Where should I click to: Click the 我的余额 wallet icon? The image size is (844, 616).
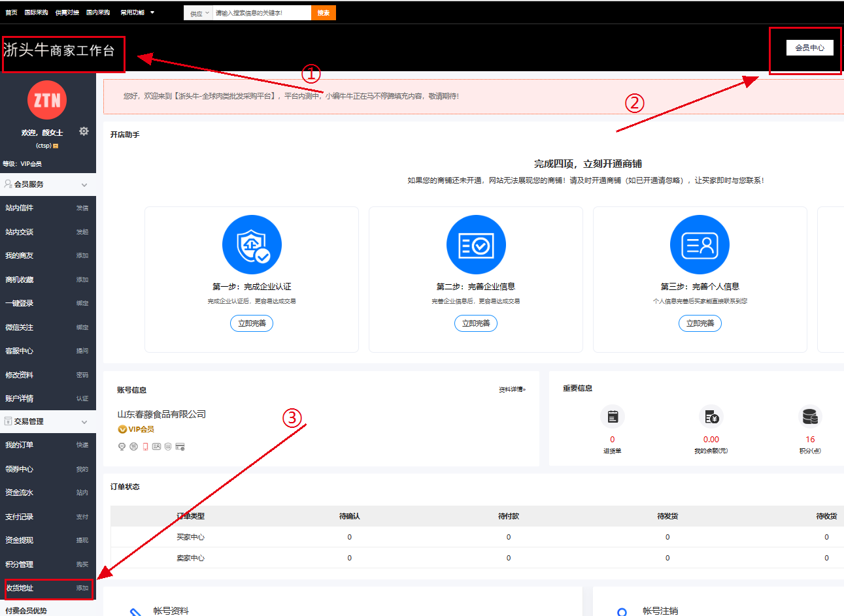point(711,417)
